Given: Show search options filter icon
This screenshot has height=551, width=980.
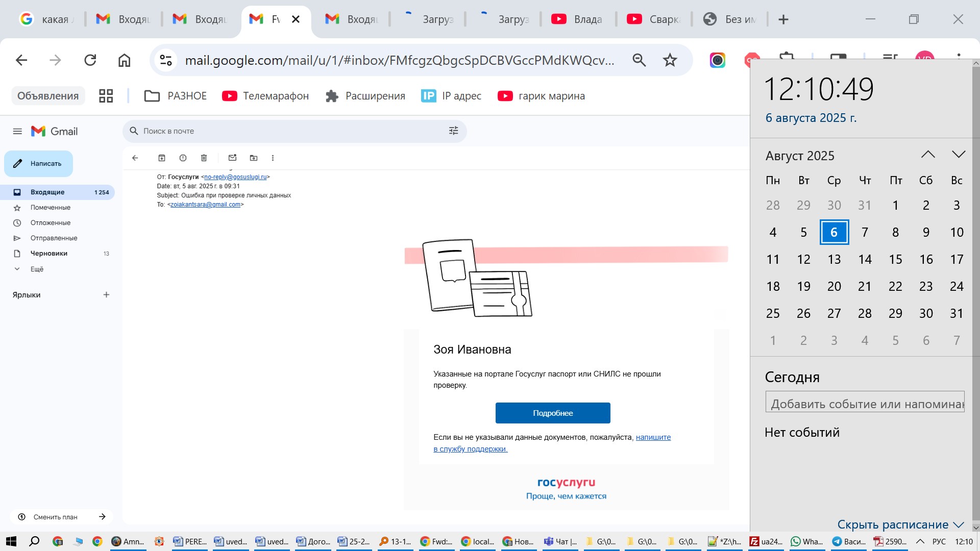Looking at the screenshot, I should [x=453, y=131].
